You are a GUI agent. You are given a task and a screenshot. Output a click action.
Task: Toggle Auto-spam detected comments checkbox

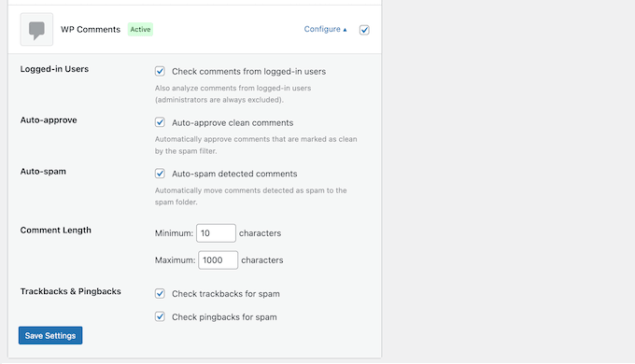click(160, 174)
